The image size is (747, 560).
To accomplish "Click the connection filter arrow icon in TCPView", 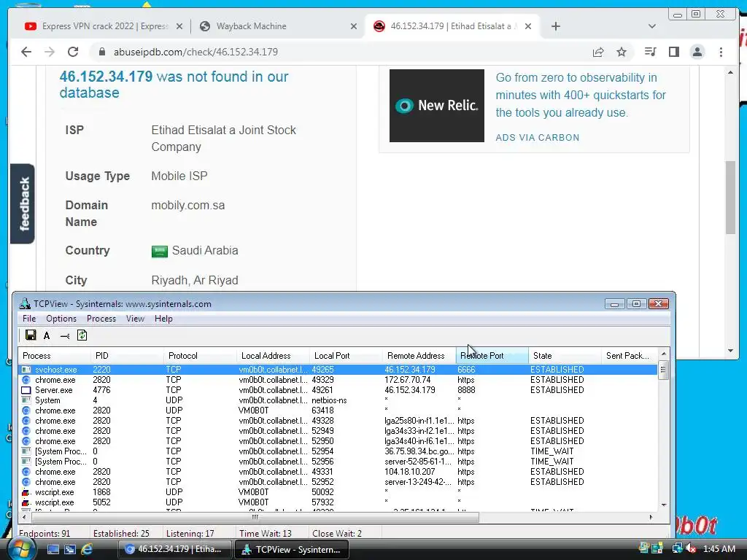I will click(x=65, y=336).
